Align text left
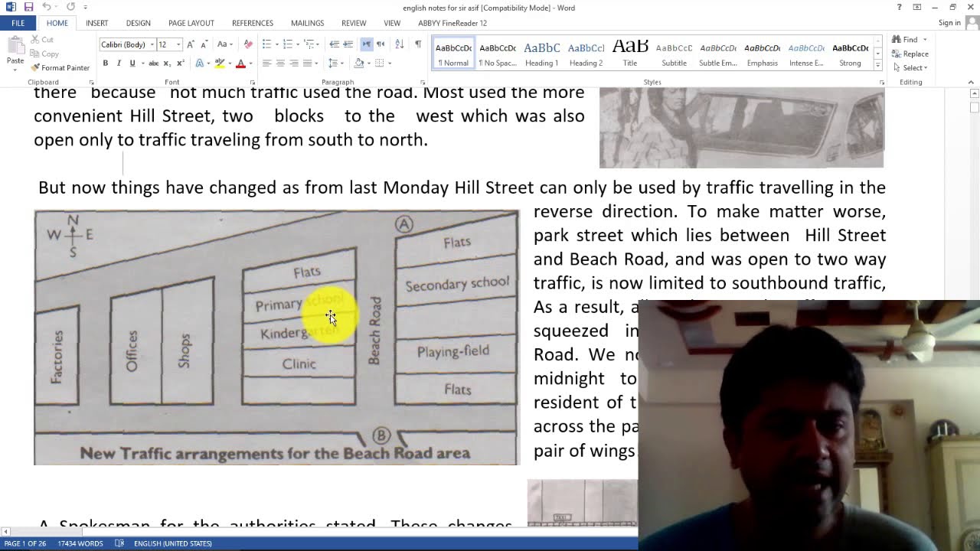The width and height of the screenshot is (980, 551). click(266, 63)
